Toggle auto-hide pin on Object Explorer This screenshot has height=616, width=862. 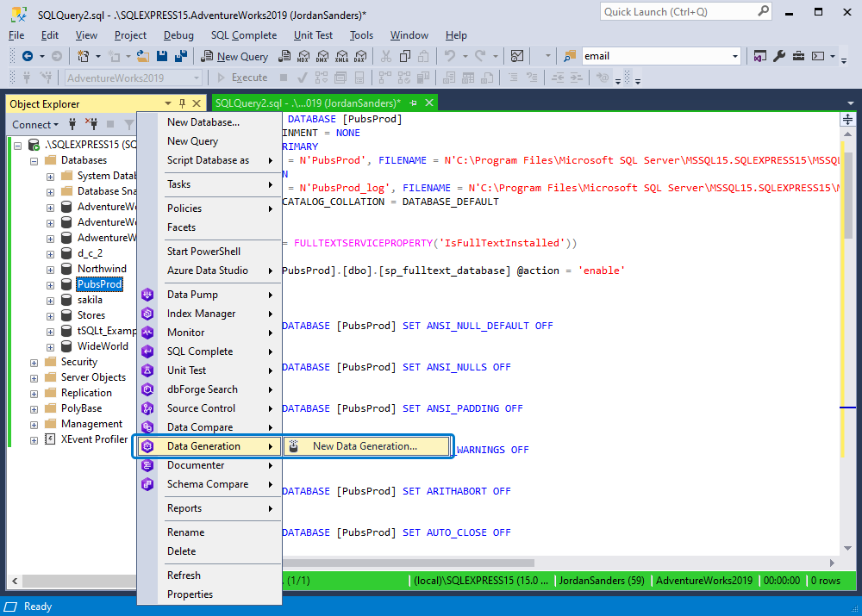point(183,104)
